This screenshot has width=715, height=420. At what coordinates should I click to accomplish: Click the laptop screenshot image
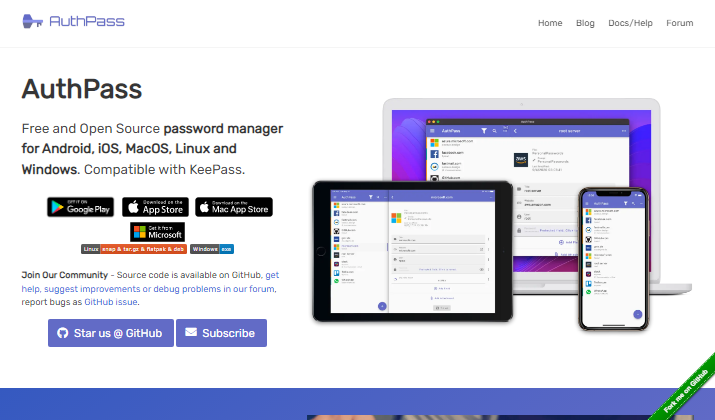[522, 144]
